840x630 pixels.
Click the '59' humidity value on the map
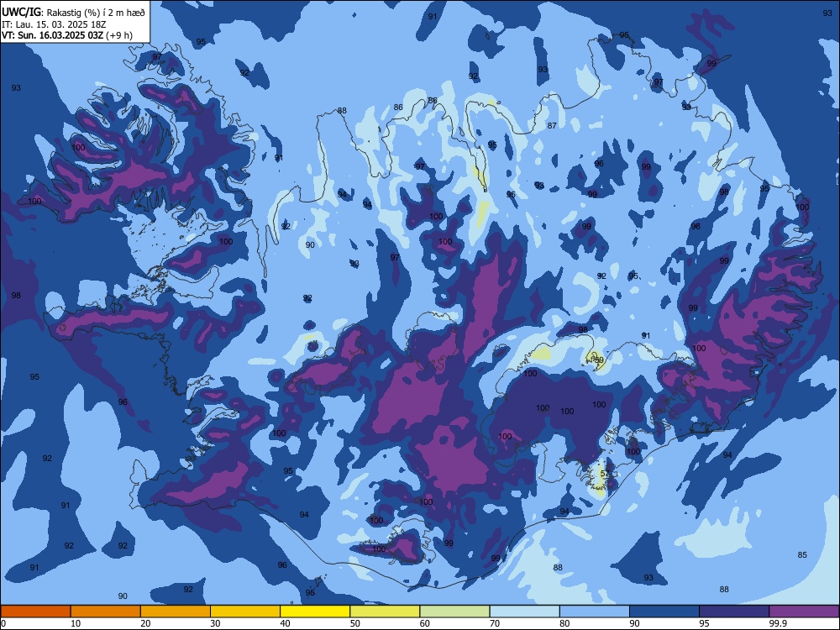pos(599,360)
